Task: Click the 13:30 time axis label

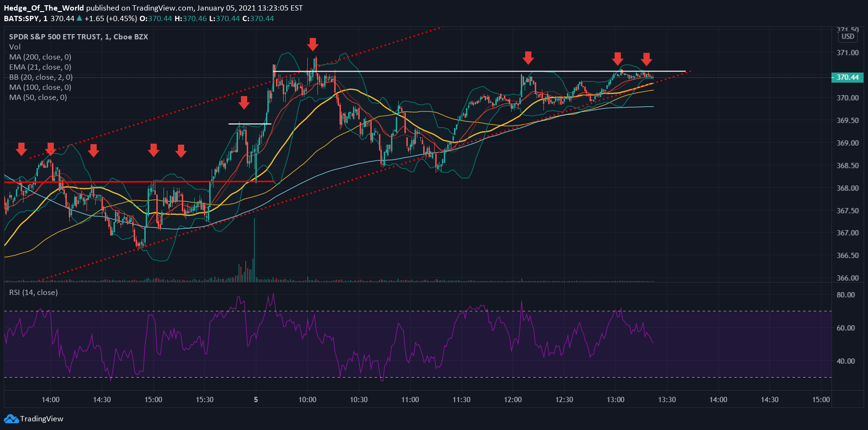Action: 667,399
